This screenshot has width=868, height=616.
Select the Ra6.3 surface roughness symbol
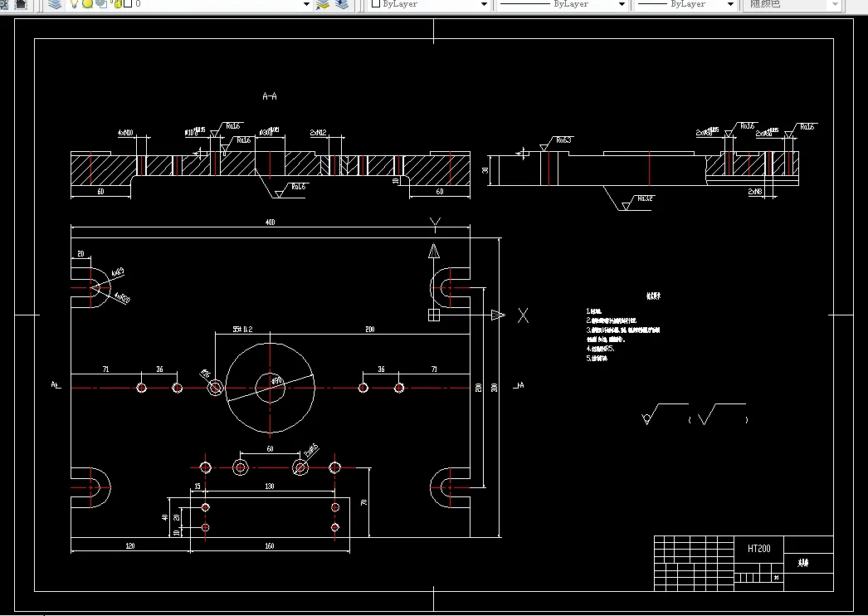coord(556,142)
